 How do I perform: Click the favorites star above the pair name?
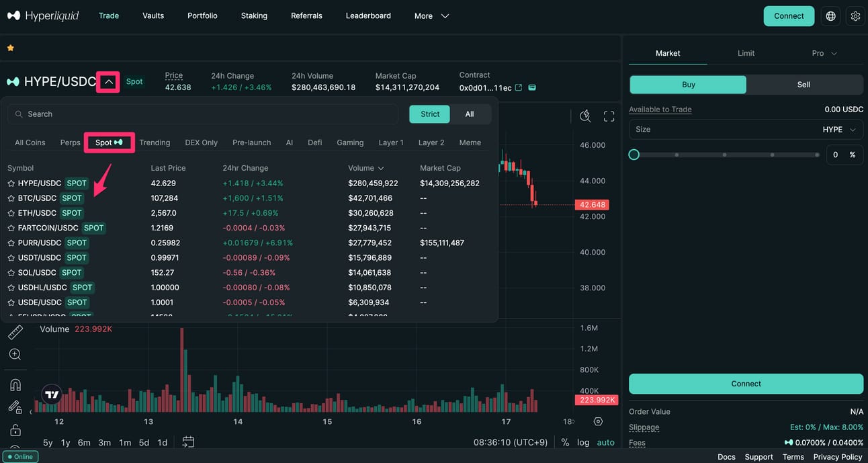10,48
